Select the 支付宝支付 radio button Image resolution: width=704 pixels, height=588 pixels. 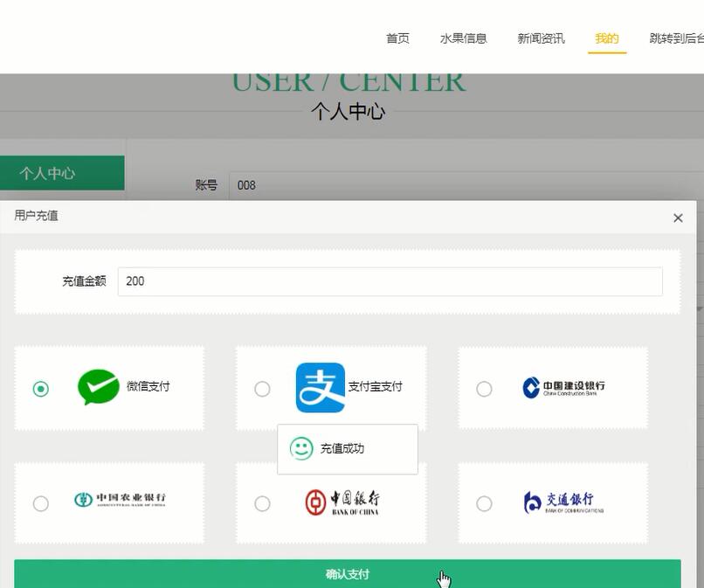pos(262,389)
